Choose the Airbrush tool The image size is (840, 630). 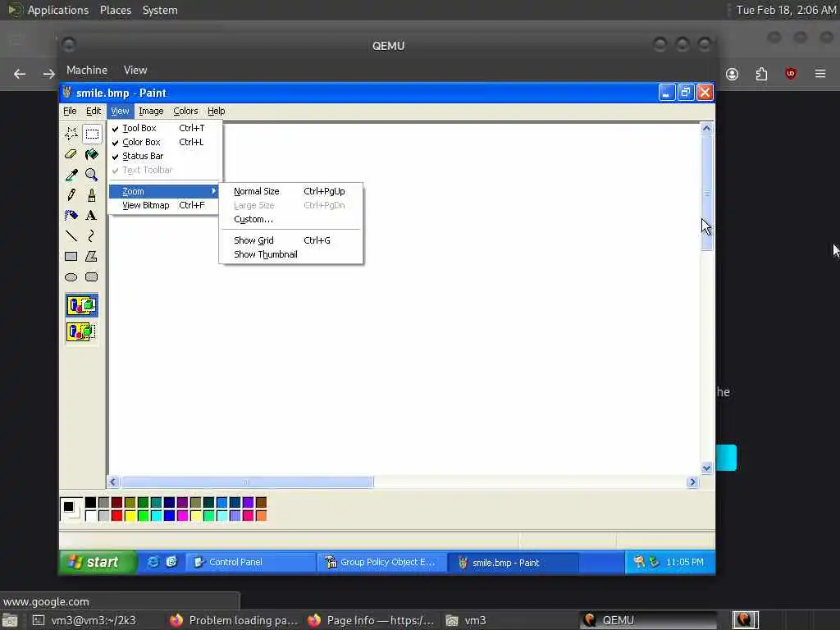point(71,216)
